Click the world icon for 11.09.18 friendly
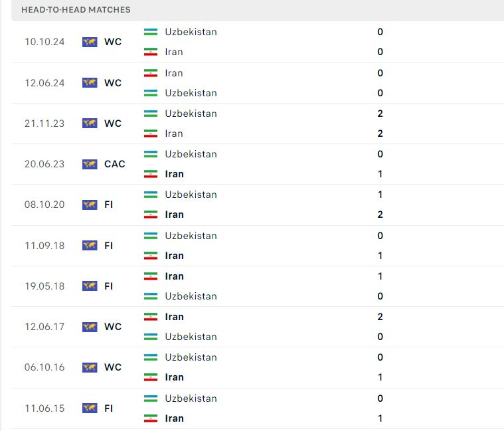 [90, 246]
